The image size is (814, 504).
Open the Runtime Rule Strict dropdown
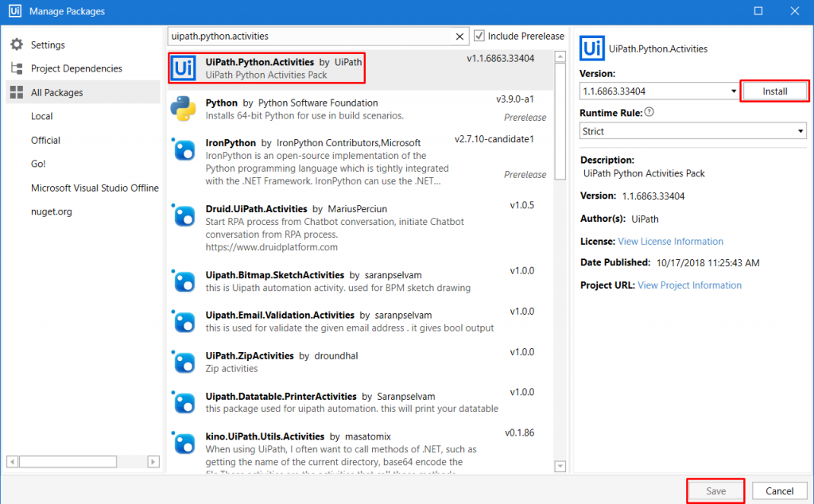click(693, 131)
